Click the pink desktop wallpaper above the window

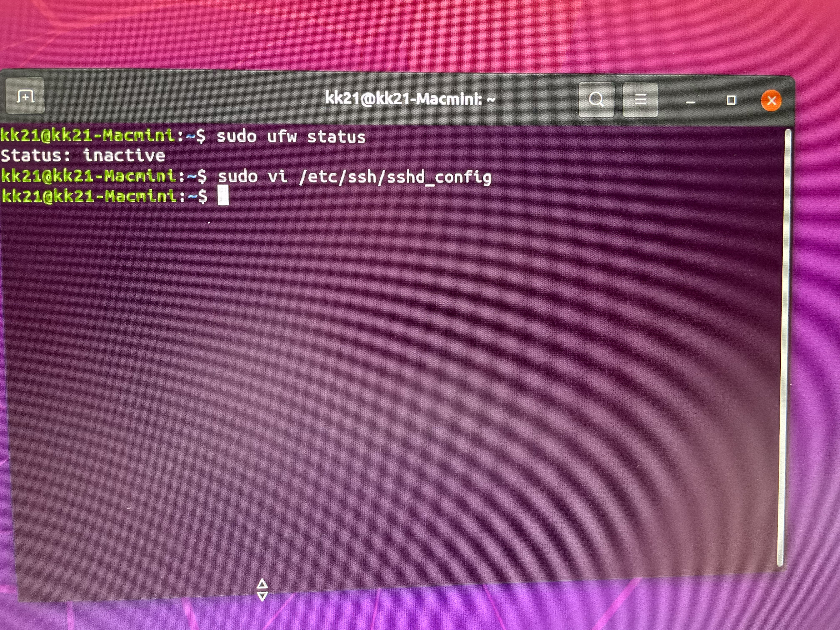point(418,34)
